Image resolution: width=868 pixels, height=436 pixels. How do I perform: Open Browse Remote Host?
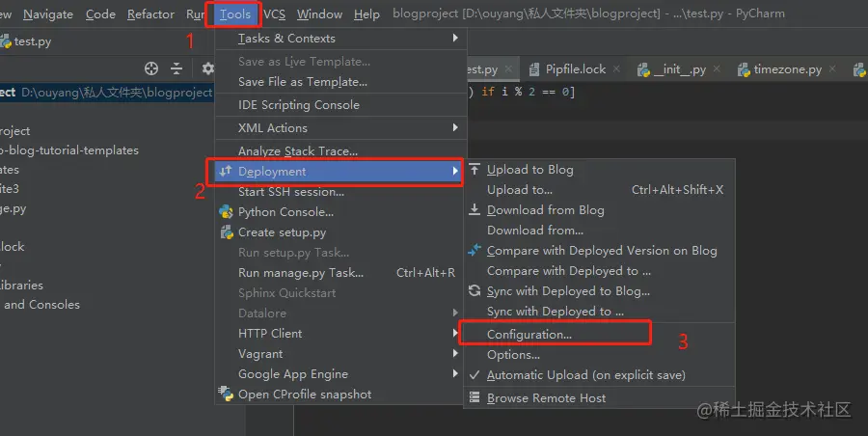(600, 398)
